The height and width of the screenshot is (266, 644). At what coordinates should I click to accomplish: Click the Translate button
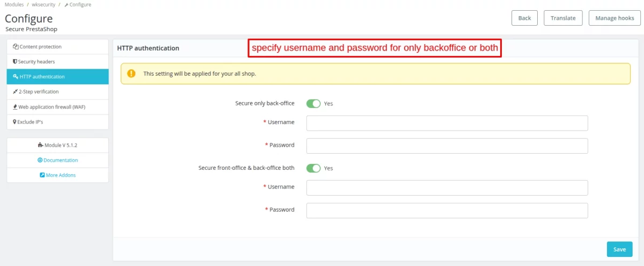[x=563, y=18]
